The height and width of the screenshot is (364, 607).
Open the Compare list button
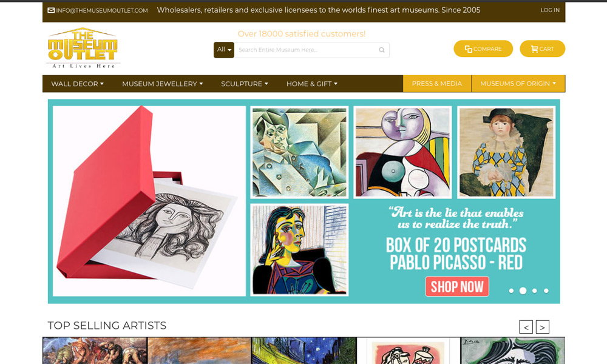tap(483, 49)
